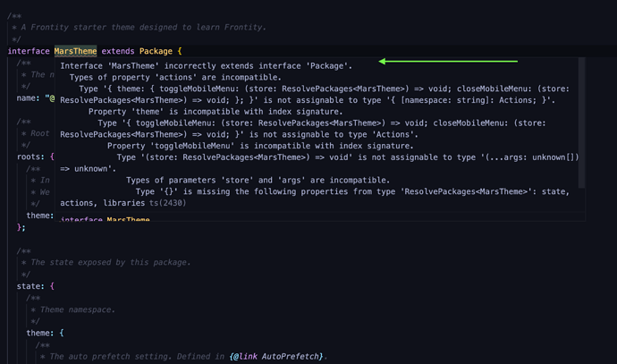Click the extends keyword

coord(118,51)
